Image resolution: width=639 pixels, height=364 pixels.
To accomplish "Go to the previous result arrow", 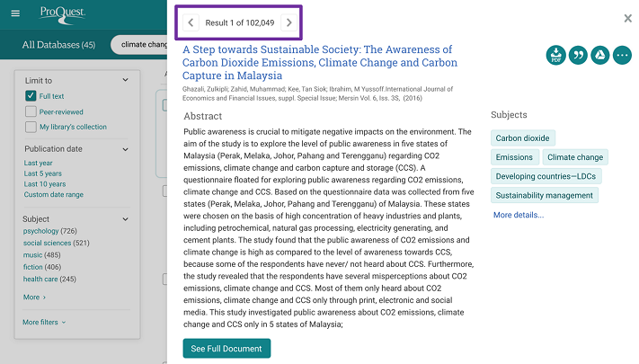I will pos(191,22).
